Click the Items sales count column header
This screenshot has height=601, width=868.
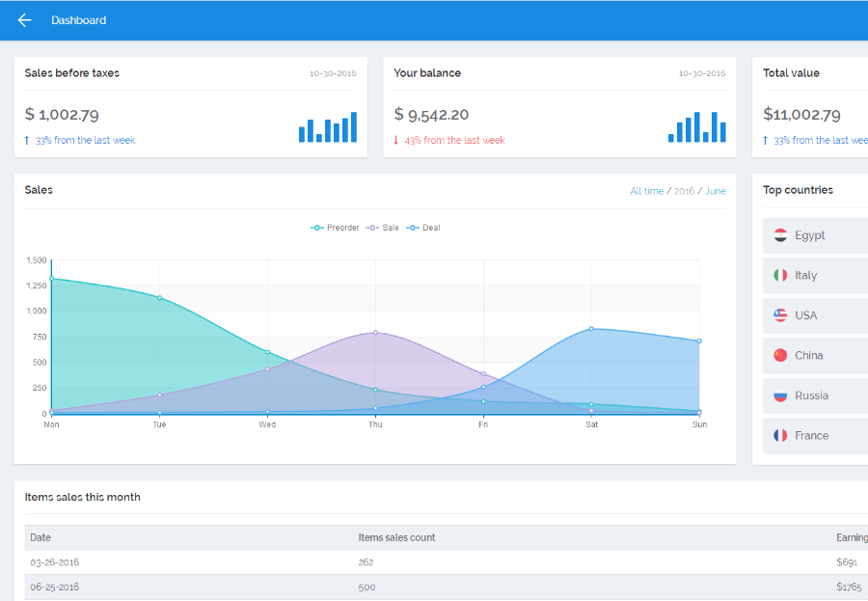396,537
